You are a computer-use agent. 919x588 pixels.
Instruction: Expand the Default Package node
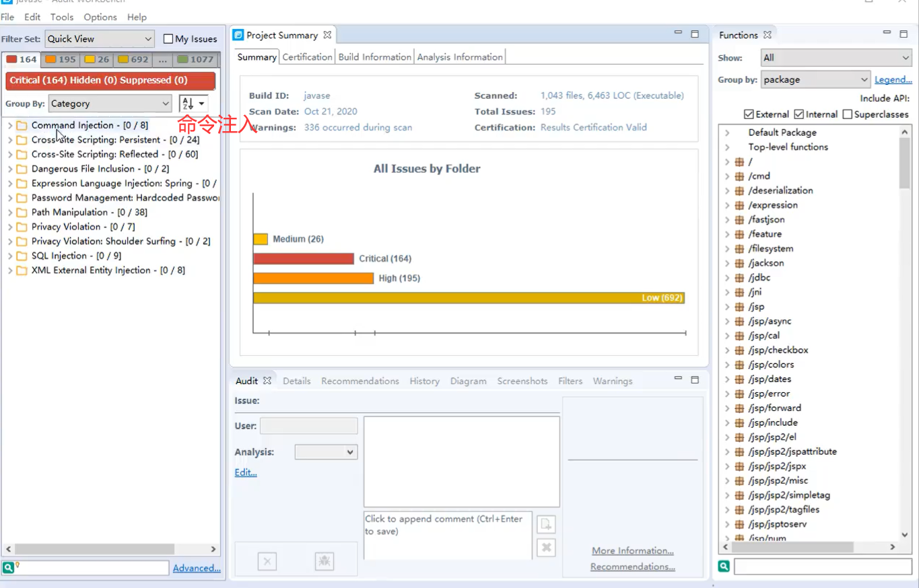click(x=727, y=133)
